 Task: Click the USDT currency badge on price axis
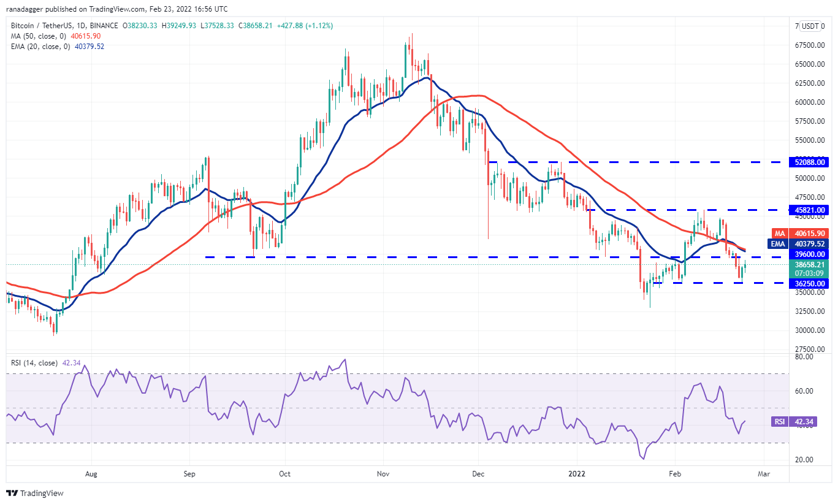(810, 26)
